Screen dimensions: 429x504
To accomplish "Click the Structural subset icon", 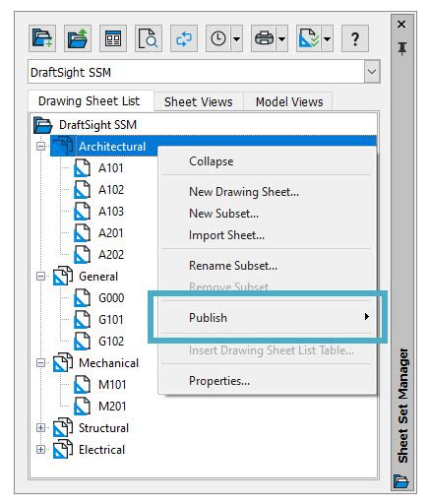I will [63, 427].
